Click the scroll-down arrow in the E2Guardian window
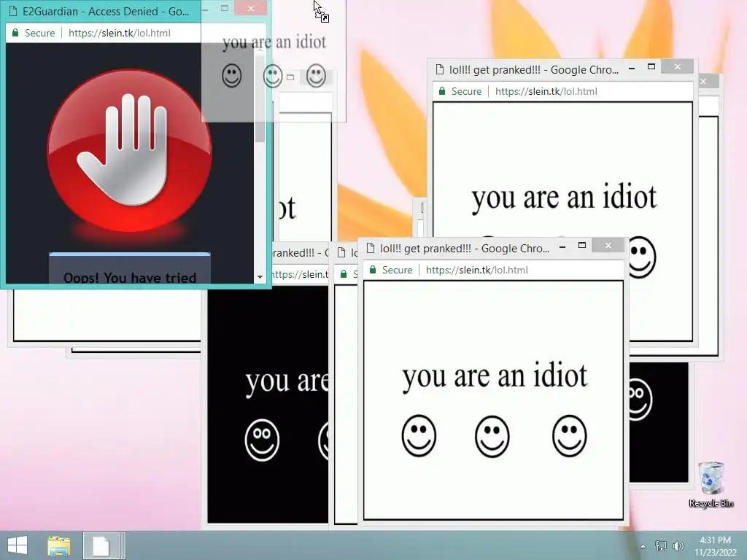This screenshot has width=747, height=560. (x=260, y=276)
